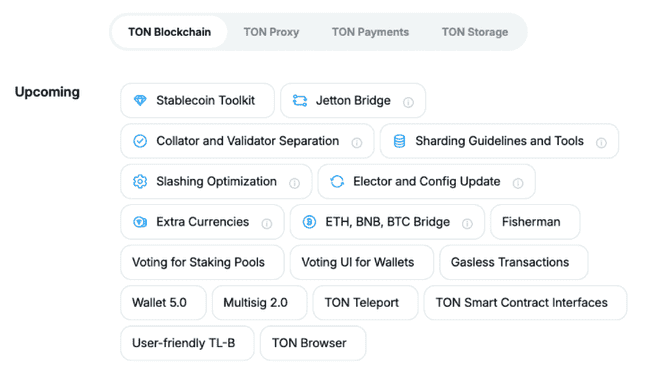Open the TON Payments tab
Screen dimensions: 650x382
click(370, 32)
